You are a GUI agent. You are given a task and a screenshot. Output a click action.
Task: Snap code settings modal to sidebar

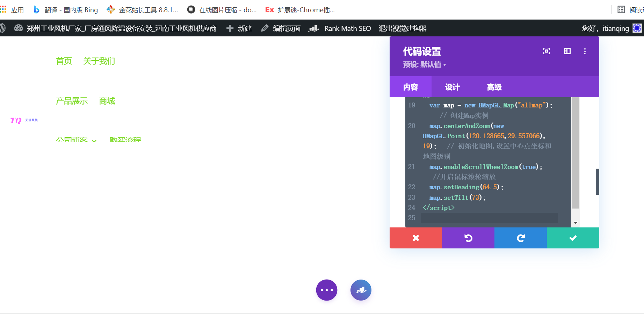(x=567, y=51)
